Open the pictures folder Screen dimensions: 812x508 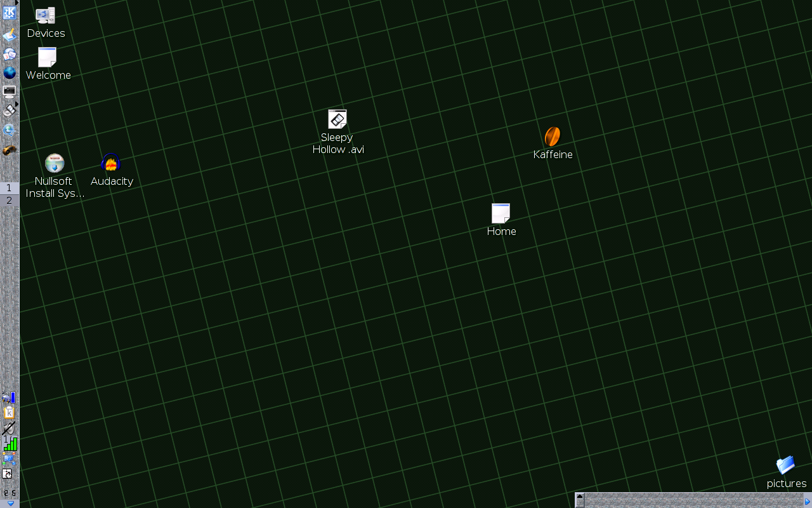[785, 465]
